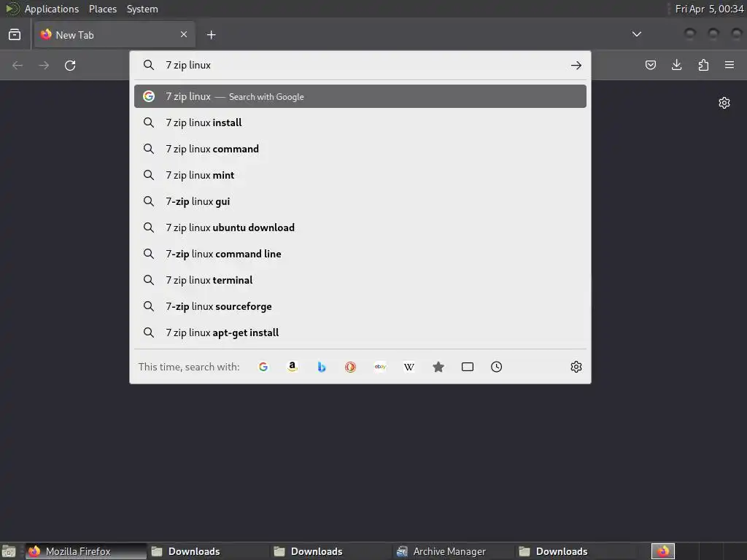The width and height of the screenshot is (747, 560).
Task: Open search settings gear in dropdown
Action: pos(576,367)
